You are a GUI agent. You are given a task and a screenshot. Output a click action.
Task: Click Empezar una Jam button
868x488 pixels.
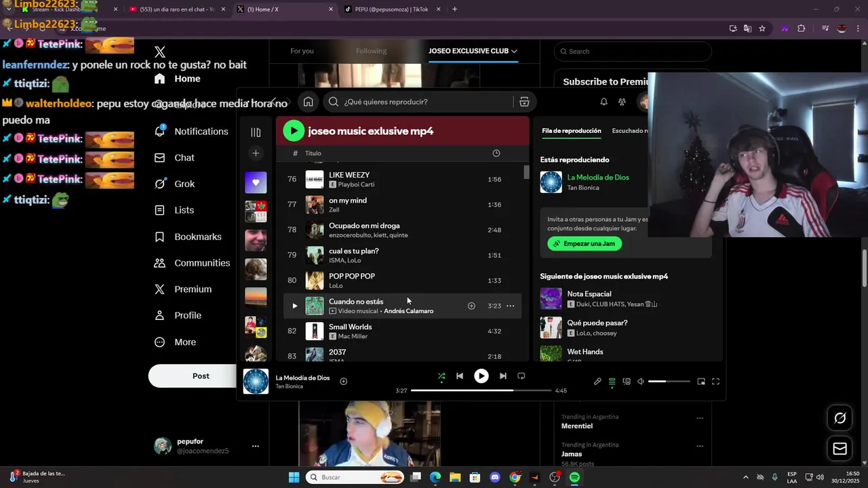(x=585, y=243)
